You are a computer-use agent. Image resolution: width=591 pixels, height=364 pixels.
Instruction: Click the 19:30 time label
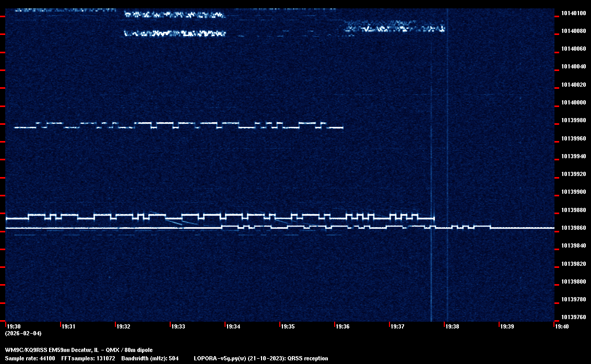click(x=14, y=326)
